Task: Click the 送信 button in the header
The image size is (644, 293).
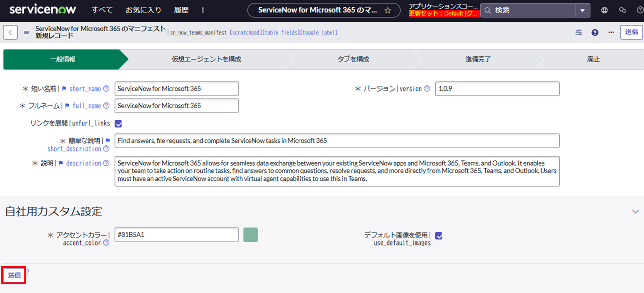Action: (x=631, y=32)
